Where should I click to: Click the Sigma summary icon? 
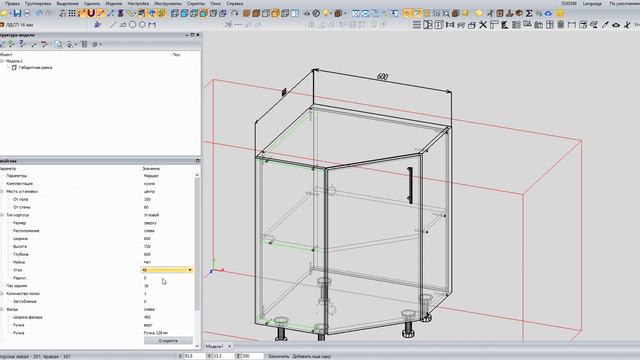point(529,13)
